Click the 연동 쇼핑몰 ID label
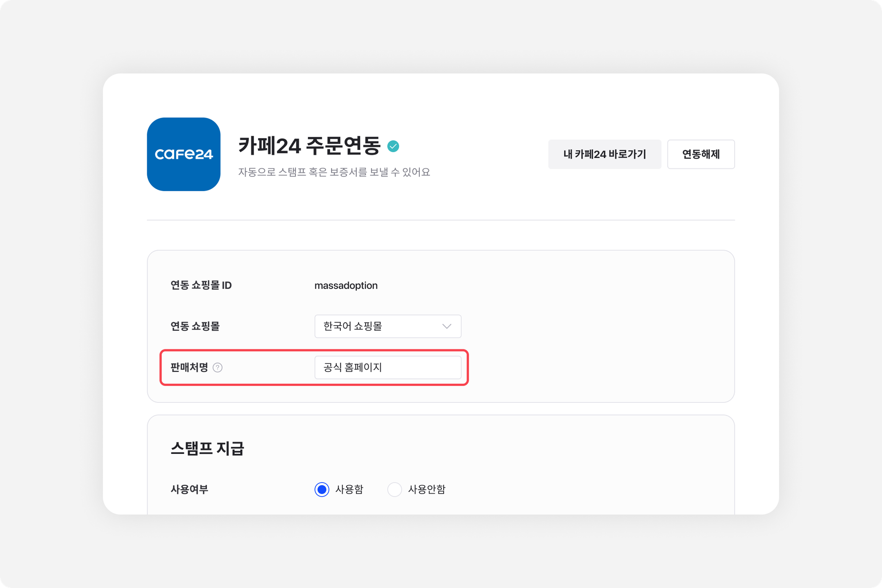Image resolution: width=882 pixels, height=588 pixels. (201, 285)
